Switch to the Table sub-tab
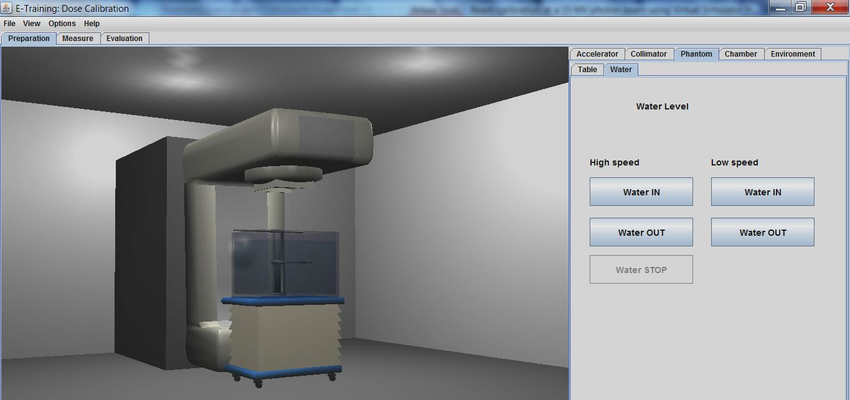 coord(587,70)
